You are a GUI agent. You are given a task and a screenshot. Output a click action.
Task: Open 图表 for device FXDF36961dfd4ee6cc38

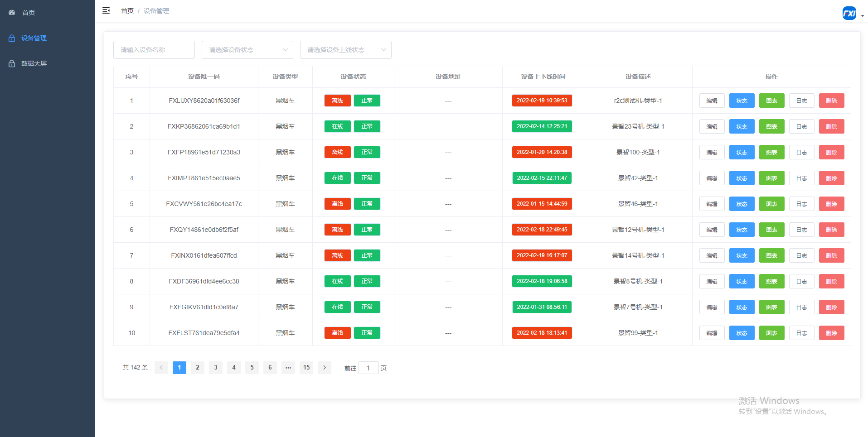click(771, 281)
